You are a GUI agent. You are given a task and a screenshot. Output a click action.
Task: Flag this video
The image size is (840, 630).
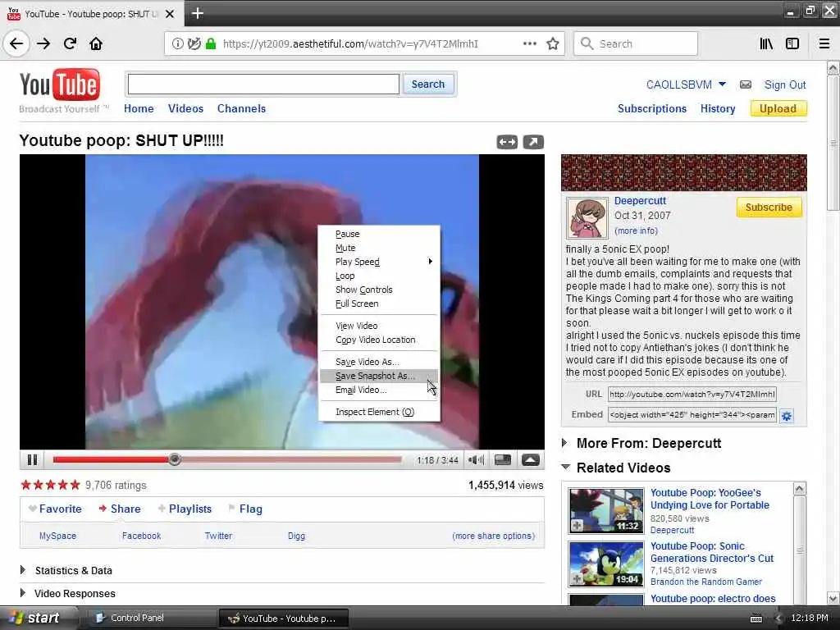[245, 509]
